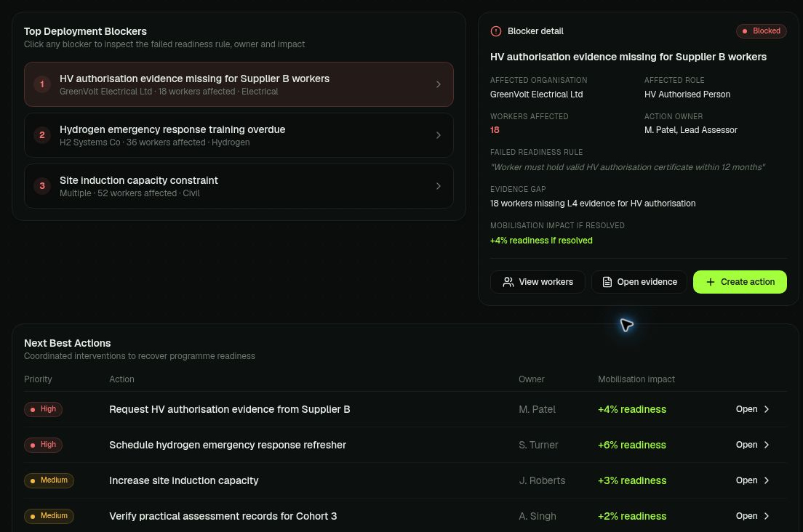Click the Next Best Actions heading
This screenshot has height=532, width=803.
click(x=68, y=343)
